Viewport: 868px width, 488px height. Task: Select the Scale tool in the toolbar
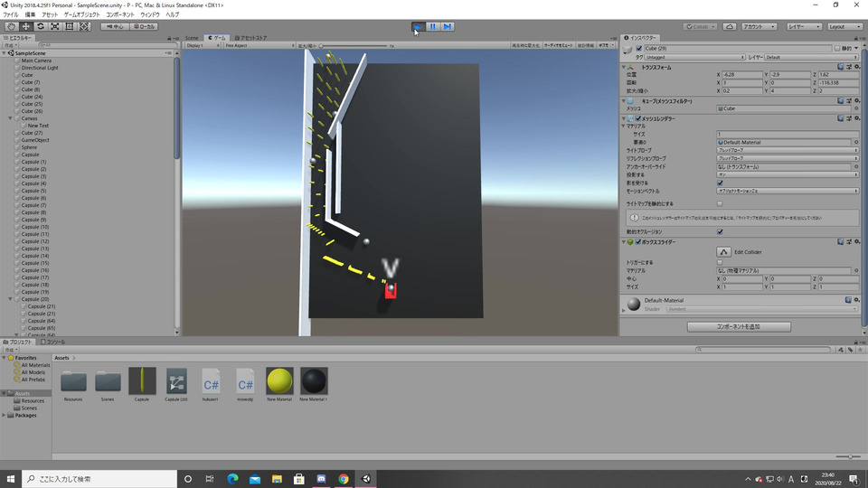54,26
